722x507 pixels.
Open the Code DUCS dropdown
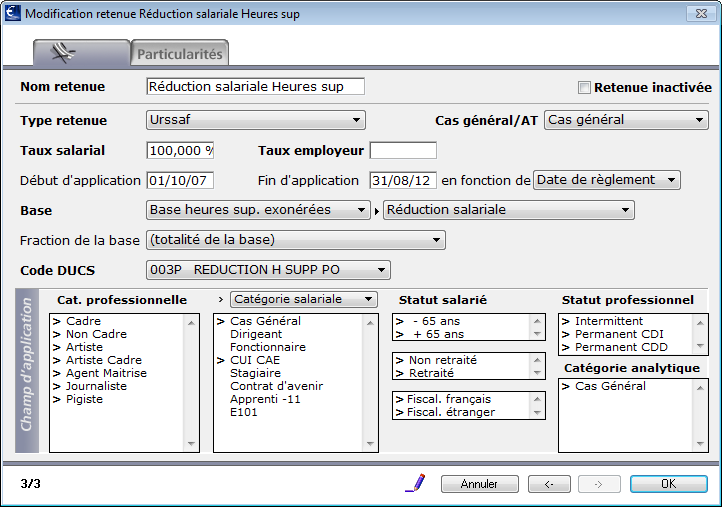click(268, 270)
